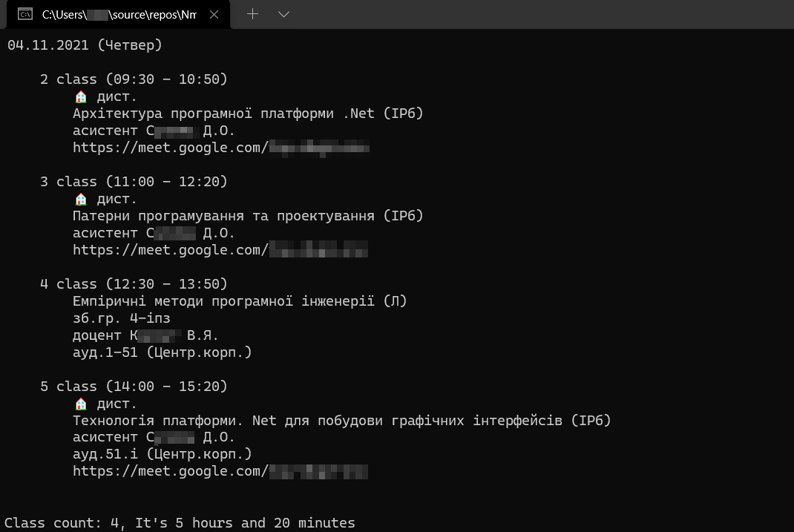Click house icon under 3 class
This screenshot has height=532, width=794.
(x=81, y=199)
